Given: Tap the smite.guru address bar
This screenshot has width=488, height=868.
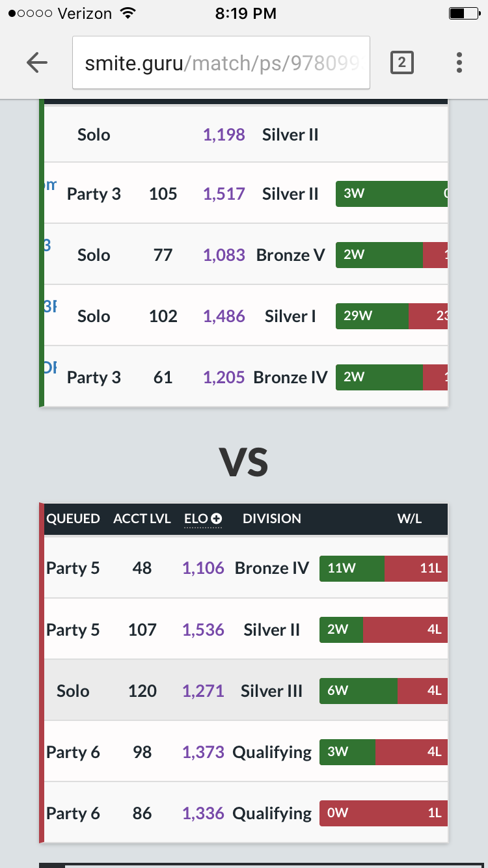Looking at the screenshot, I should point(221,62).
